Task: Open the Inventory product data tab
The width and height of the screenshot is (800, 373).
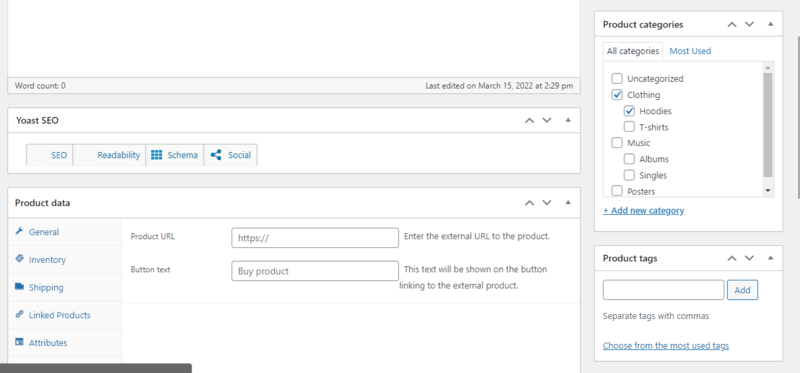Action: click(65, 260)
